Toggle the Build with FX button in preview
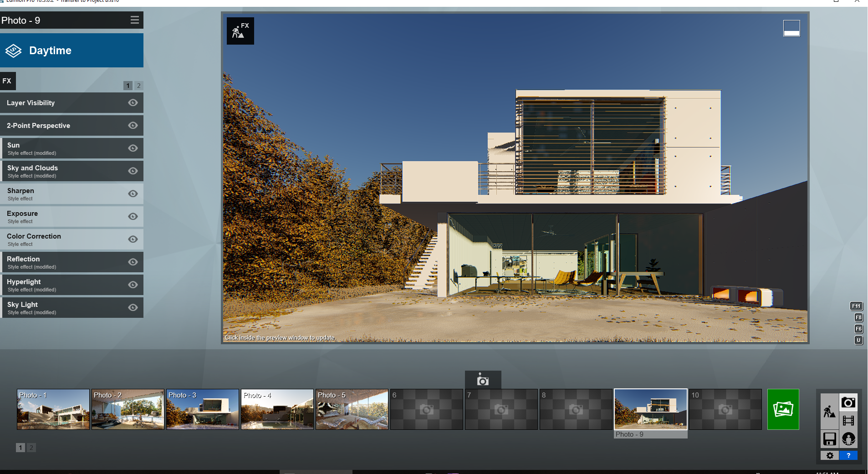 point(240,31)
